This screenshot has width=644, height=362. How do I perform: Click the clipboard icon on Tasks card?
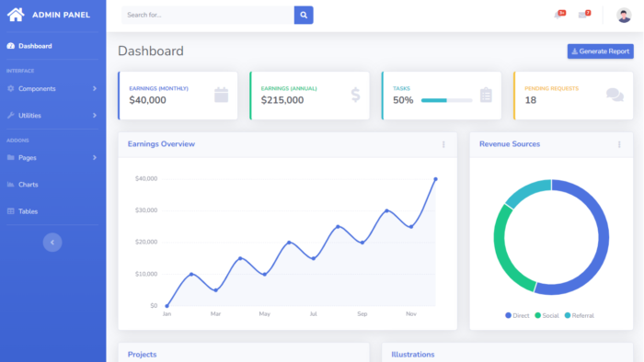(x=486, y=96)
